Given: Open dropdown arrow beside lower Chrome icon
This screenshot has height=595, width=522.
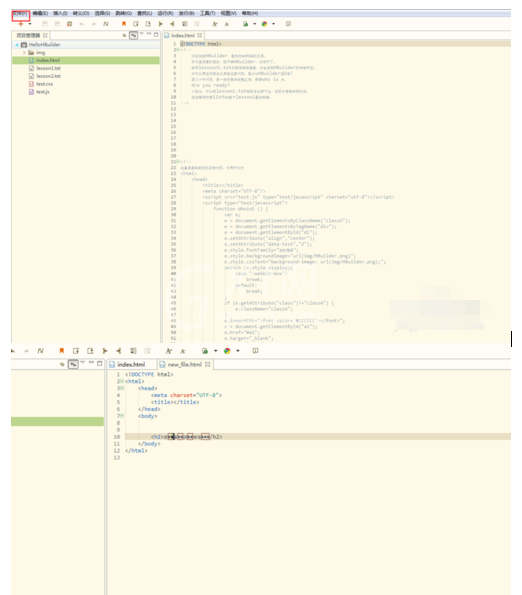Looking at the screenshot, I should pos(238,351).
